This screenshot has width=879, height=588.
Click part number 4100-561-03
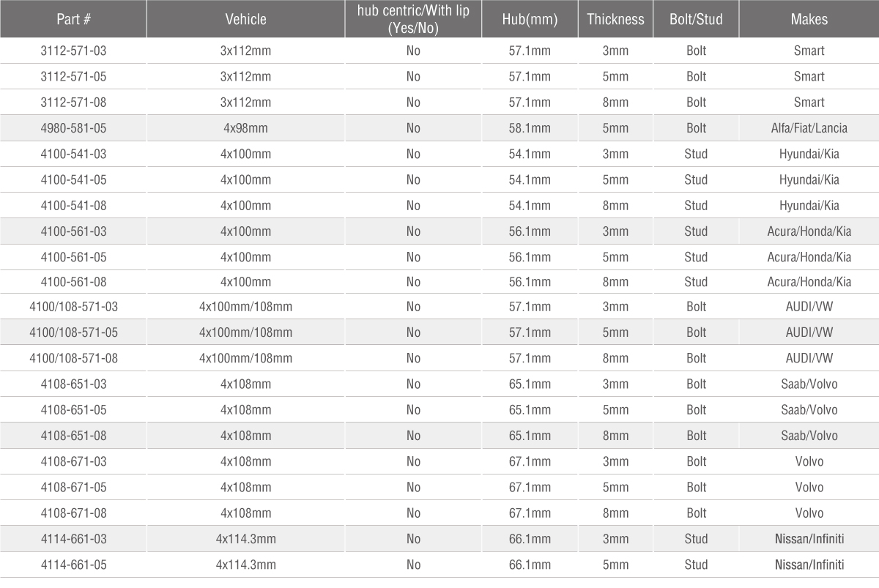[x=73, y=231]
